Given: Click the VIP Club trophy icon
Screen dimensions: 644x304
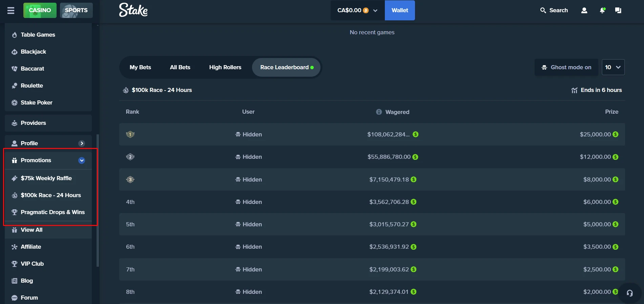Looking at the screenshot, I should [14, 264].
